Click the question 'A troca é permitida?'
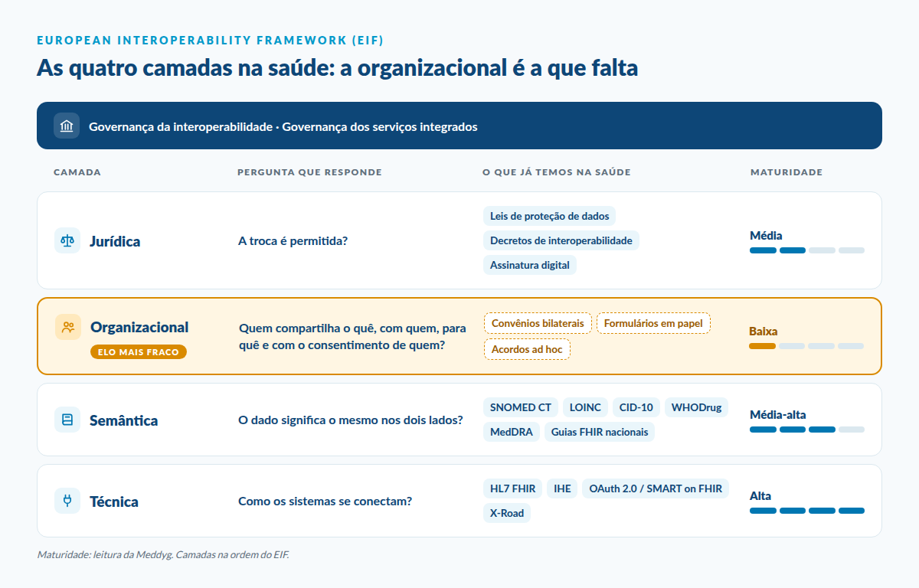Screen dimensions: 919x588 293,241
